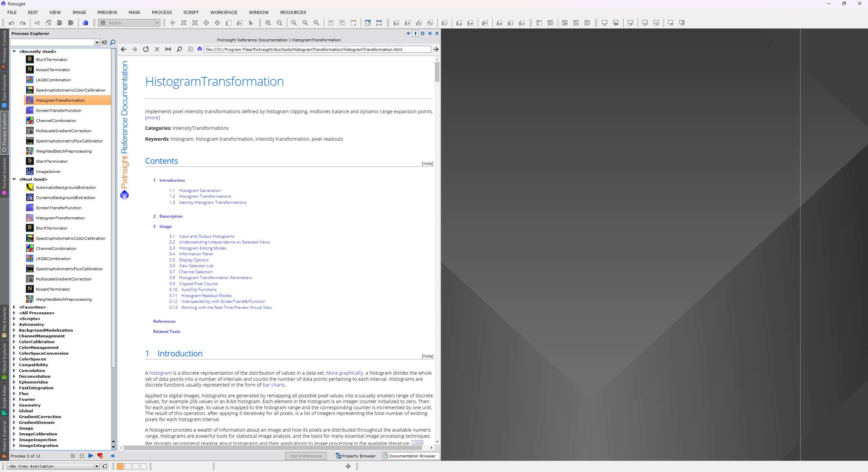Screen dimensions: 868x472
Task: Click [hide] beside the Contents heading
Action: coord(427,163)
